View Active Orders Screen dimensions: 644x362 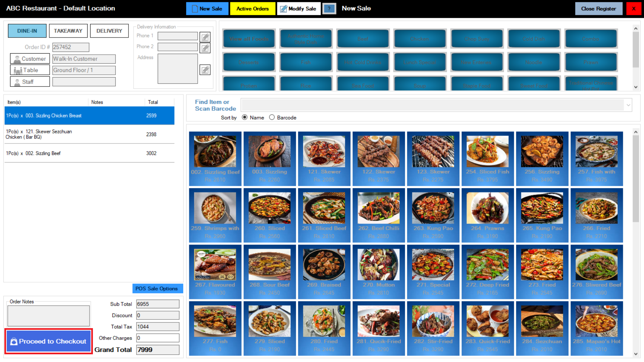(253, 9)
